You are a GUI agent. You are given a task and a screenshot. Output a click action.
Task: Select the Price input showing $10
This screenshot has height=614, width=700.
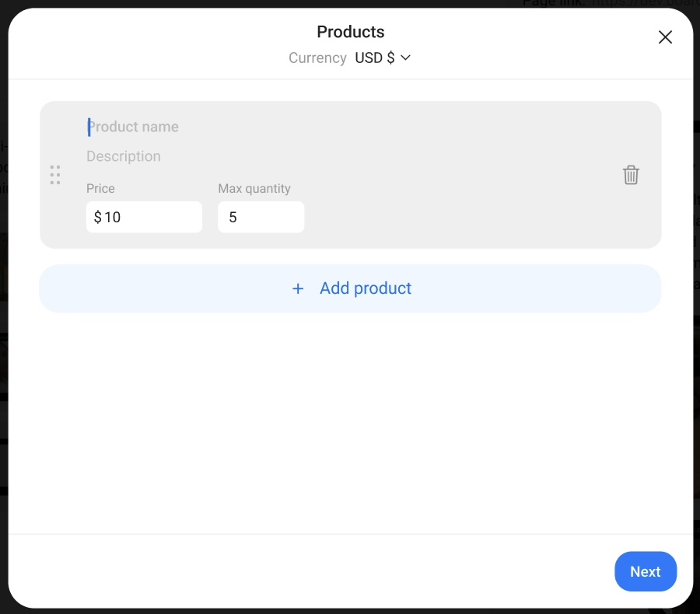click(144, 217)
